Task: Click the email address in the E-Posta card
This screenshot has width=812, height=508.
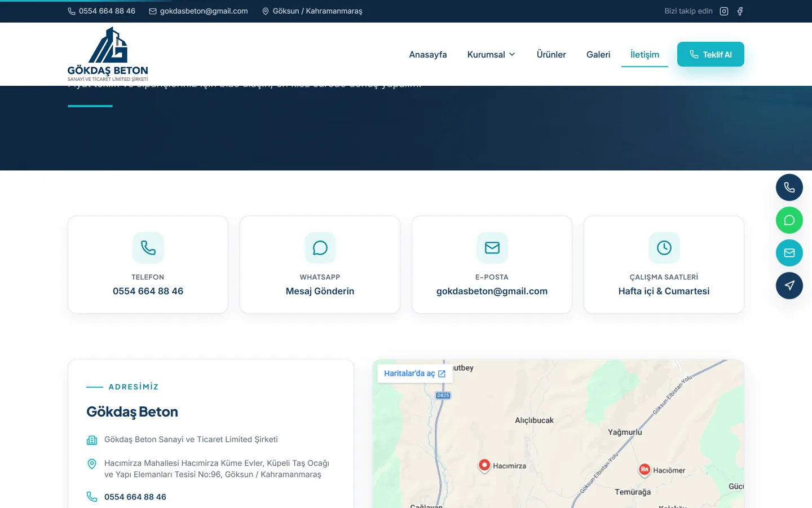Action: click(x=492, y=291)
